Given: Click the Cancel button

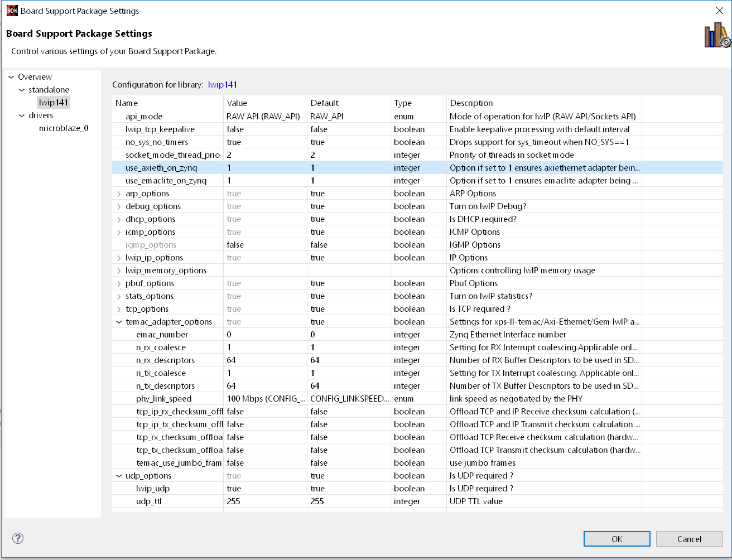Looking at the screenshot, I should coord(689,539).
